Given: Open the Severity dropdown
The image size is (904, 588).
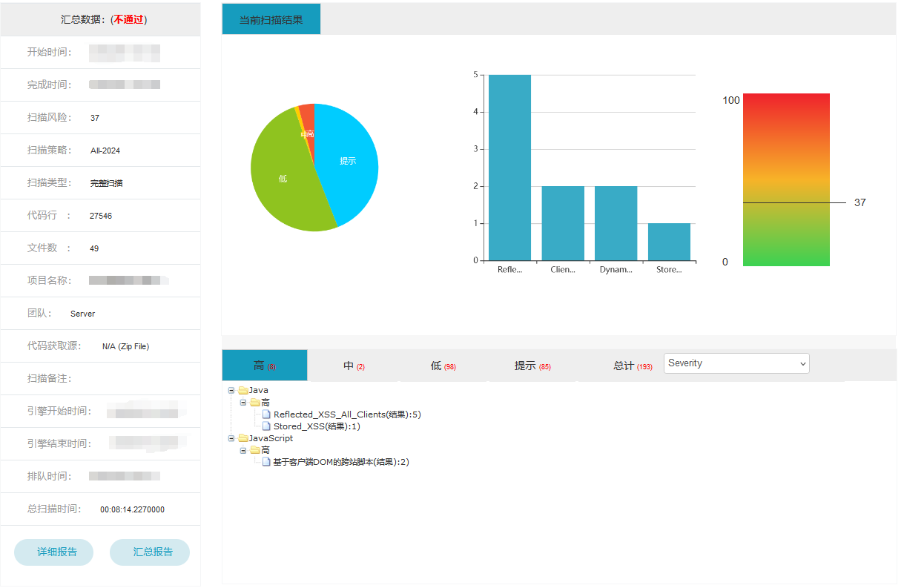Looking at the screenshot, I should coord(736,363).
